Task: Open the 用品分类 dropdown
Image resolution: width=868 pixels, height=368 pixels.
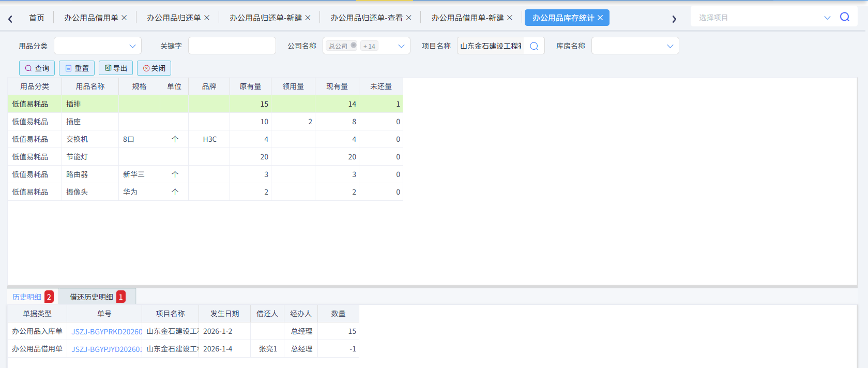Action: (98, 46)
